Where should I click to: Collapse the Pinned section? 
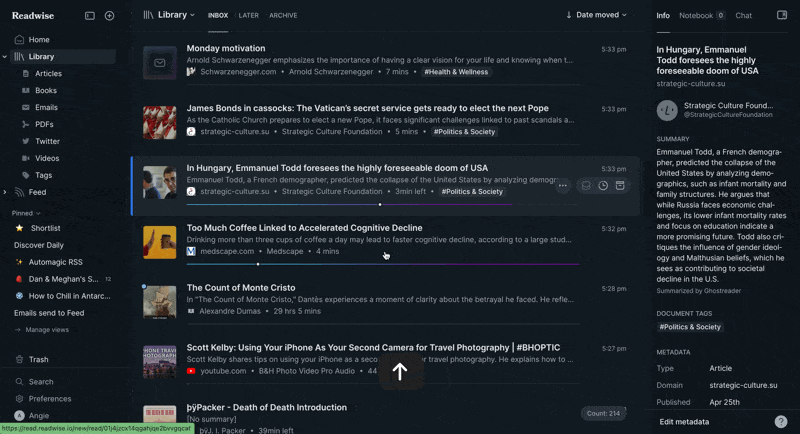click(x=26, y=213)
